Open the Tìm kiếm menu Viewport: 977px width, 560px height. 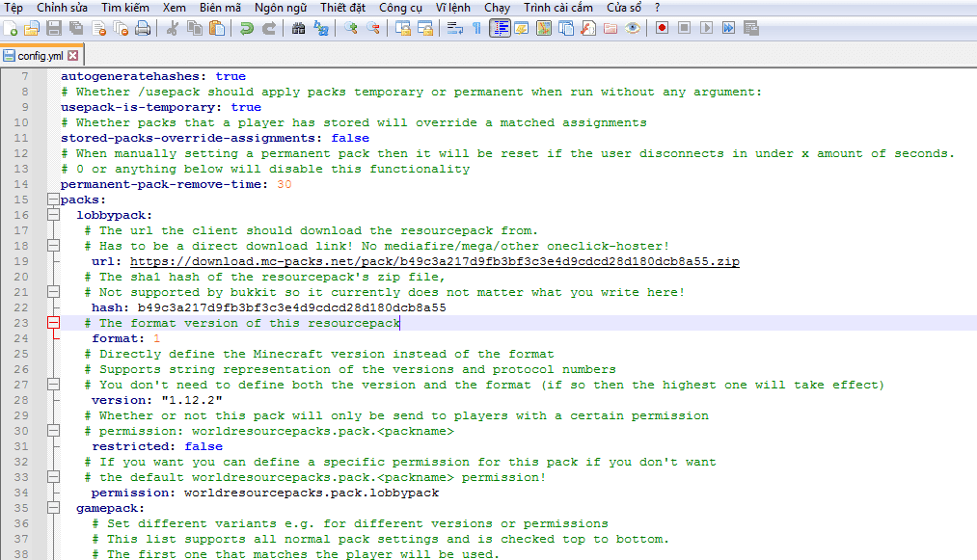[x=125, y=8]
